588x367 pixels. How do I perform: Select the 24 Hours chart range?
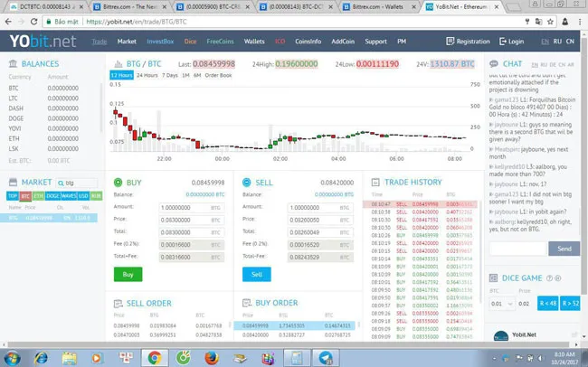[147, 75]
